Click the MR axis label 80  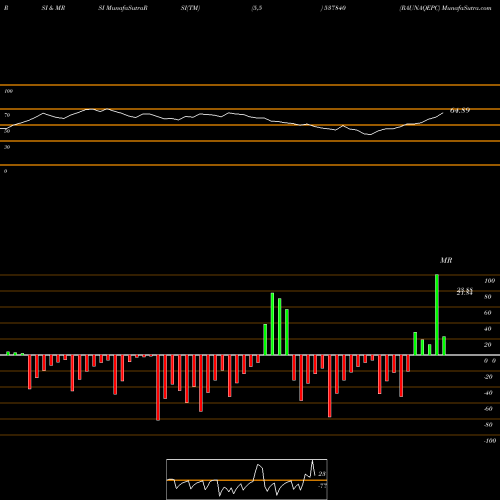(x=488, y=297)
